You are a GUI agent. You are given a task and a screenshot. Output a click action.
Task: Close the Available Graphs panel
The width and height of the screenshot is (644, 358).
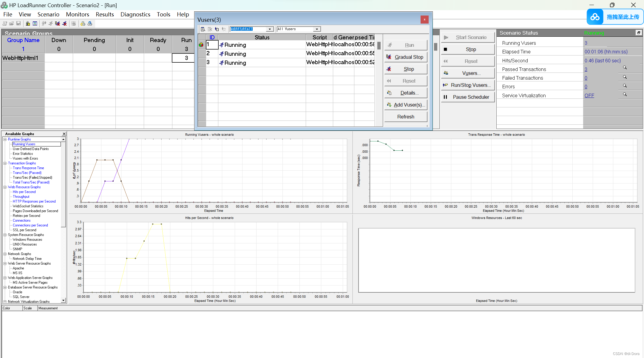(64, 134)
